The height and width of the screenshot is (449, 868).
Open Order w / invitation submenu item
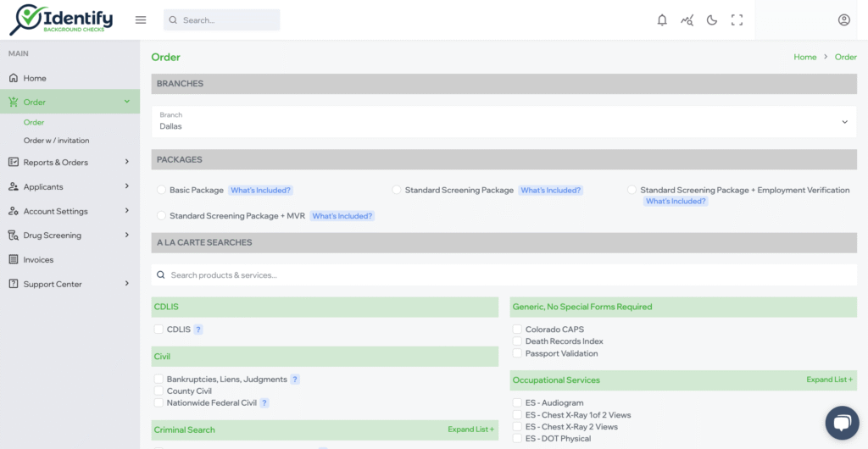coord(56,141)
